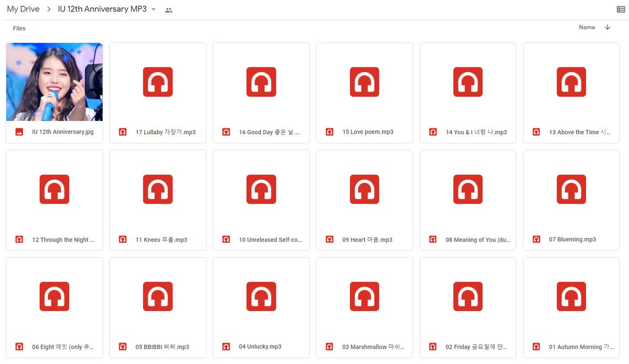Select large headphone preview of 17 Lullaby
The image size is (629, 364).
click(x=158, y=82)
